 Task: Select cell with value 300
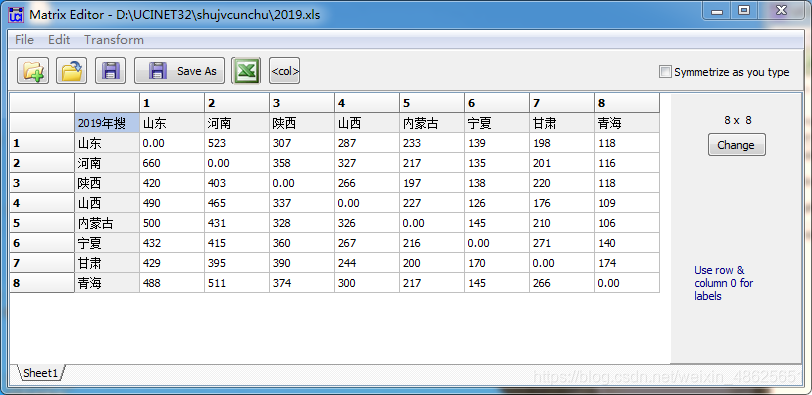pyautogui.click(x=367, y=283)
